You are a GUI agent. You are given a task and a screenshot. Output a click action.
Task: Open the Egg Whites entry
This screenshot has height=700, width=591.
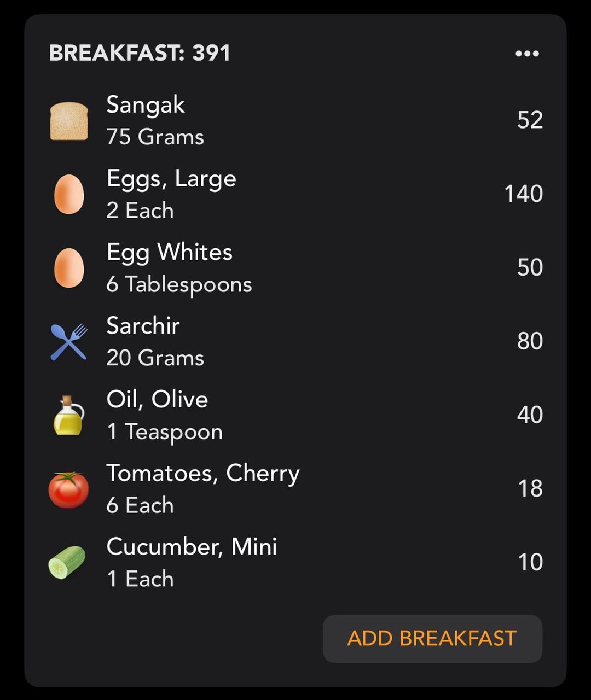click(x=296, y=268)
